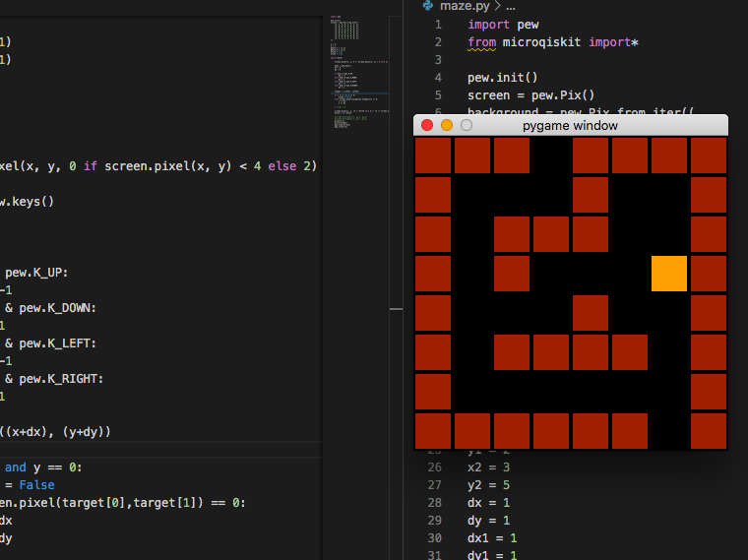The width and height of the screenshot is (748, 560).
Task: Click 'pew.K_UP:' in left editor
Action: pyautogui.click(x=36, y=273)
